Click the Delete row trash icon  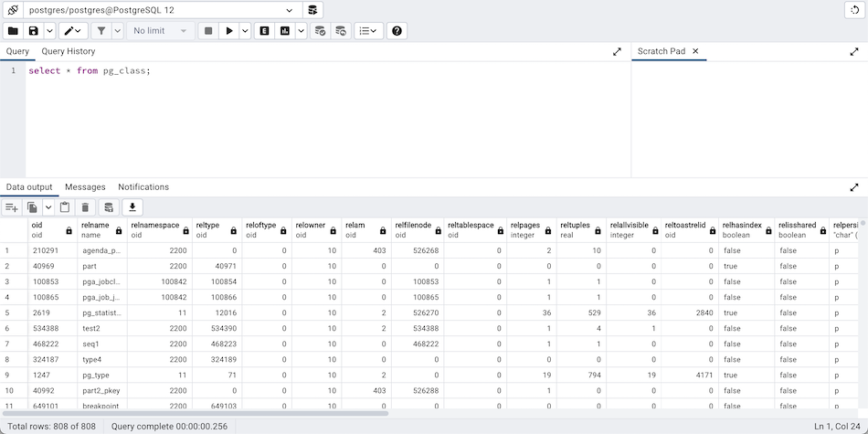coord(85,207)
